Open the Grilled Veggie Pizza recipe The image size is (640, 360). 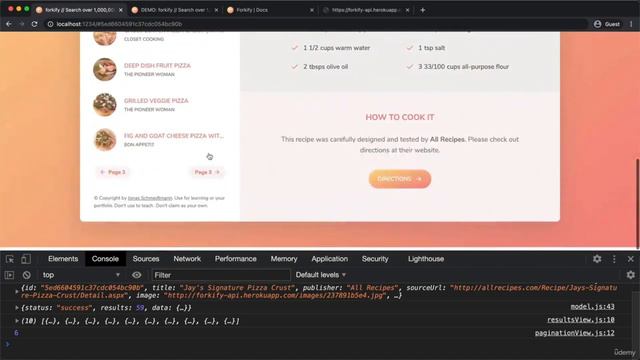point(156,100)
